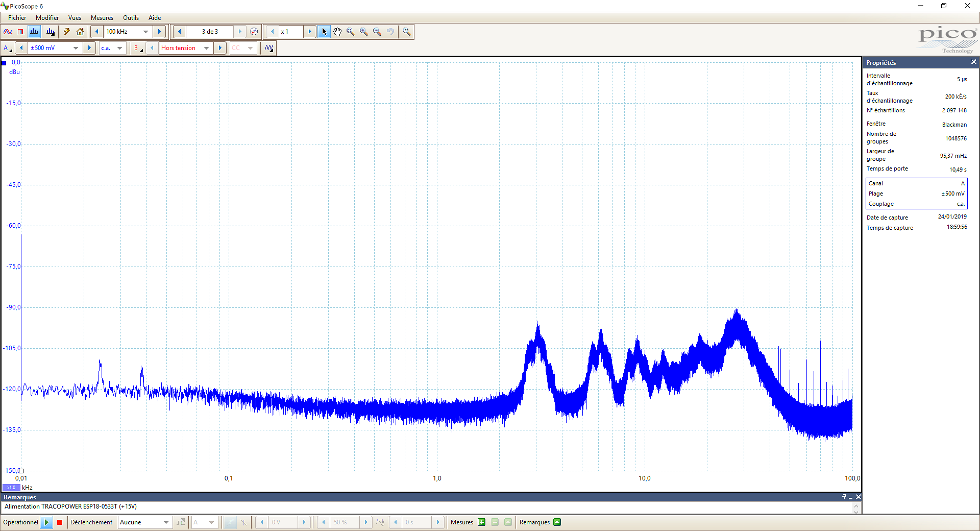Click the Blackman window value
The image size is (980, 531).
[954, 125]
